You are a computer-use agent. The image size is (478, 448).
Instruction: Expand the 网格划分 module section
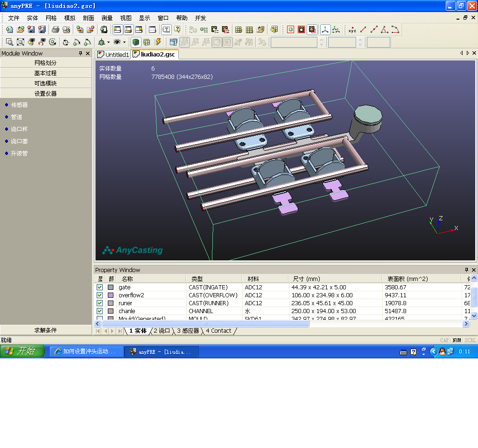pos(46,63)
